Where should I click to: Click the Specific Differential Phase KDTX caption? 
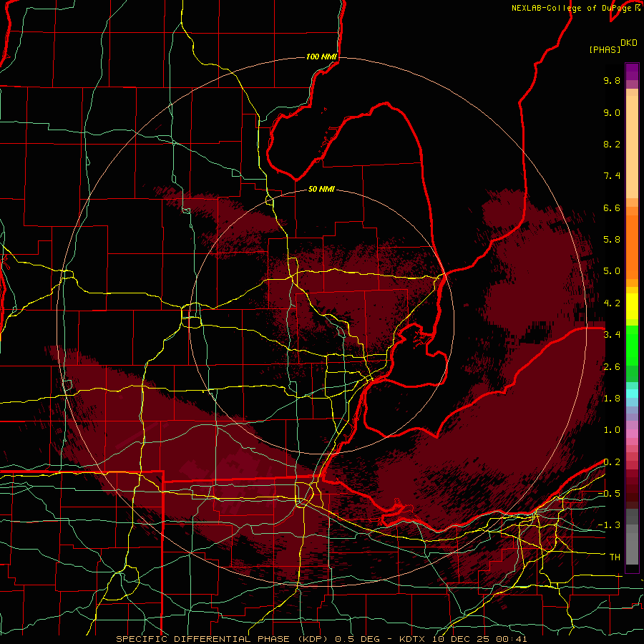tap(321, 639)
